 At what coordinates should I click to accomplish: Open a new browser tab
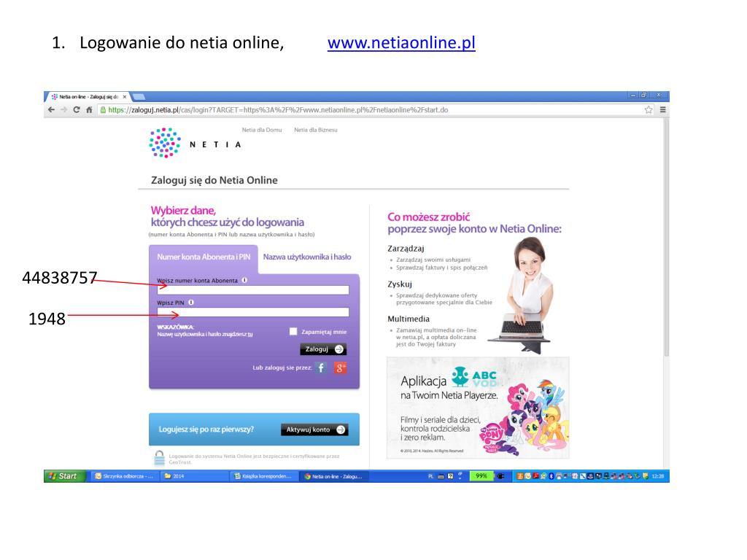[x=139, y=97]
